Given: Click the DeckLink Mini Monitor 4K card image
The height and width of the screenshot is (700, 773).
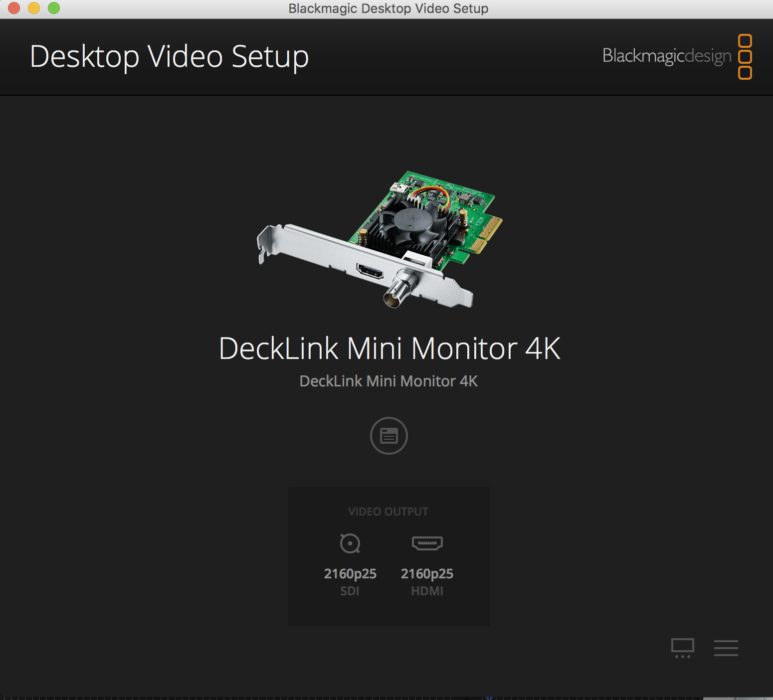Looking at the screenshot, I should tap(380, 239).
